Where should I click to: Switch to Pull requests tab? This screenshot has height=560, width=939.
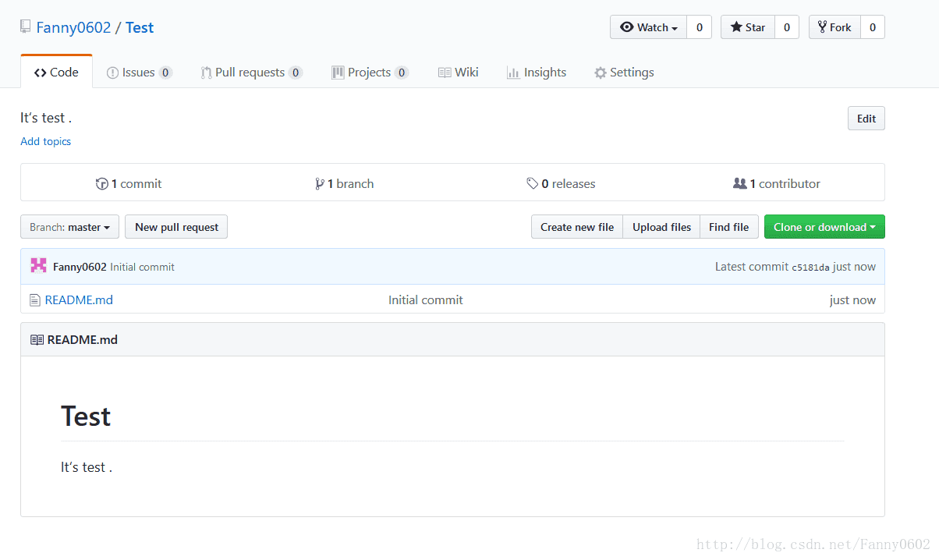[251, 73]
